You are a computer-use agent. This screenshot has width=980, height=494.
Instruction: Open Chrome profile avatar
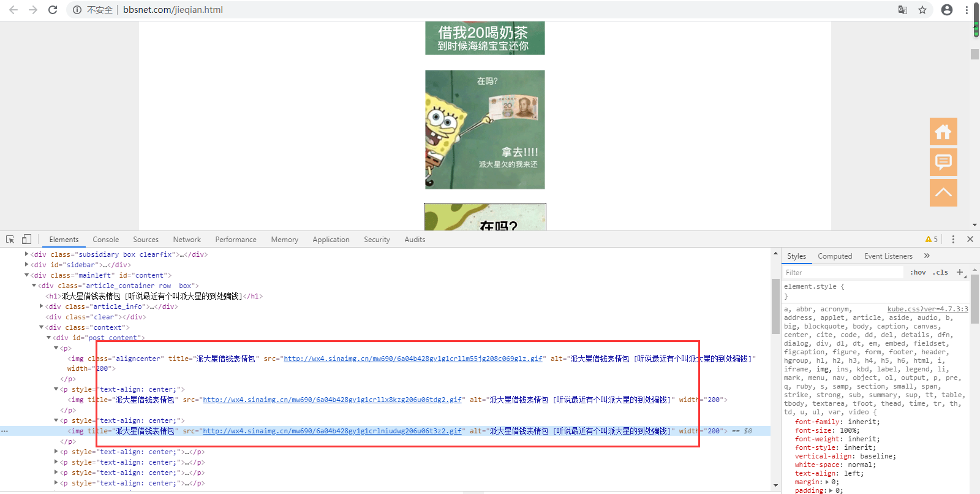tap(947, 10)
